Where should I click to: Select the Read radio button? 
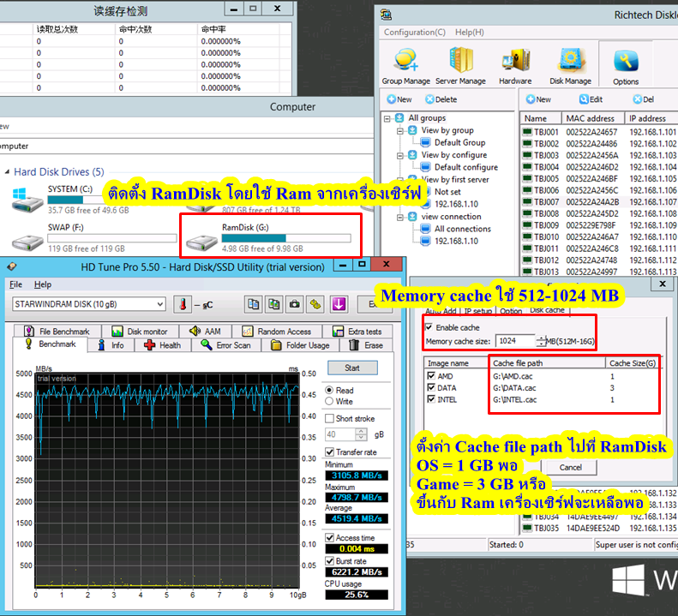329,390
